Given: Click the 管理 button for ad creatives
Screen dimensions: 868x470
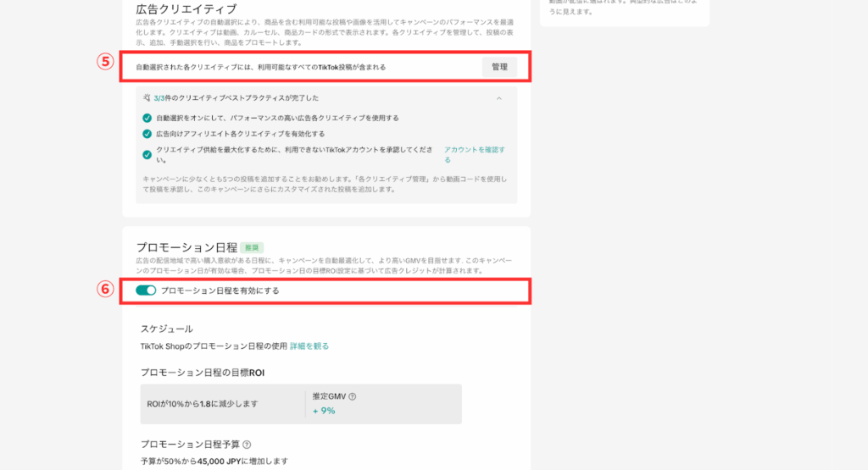Looking at the screenshot, I should point(499,67).
